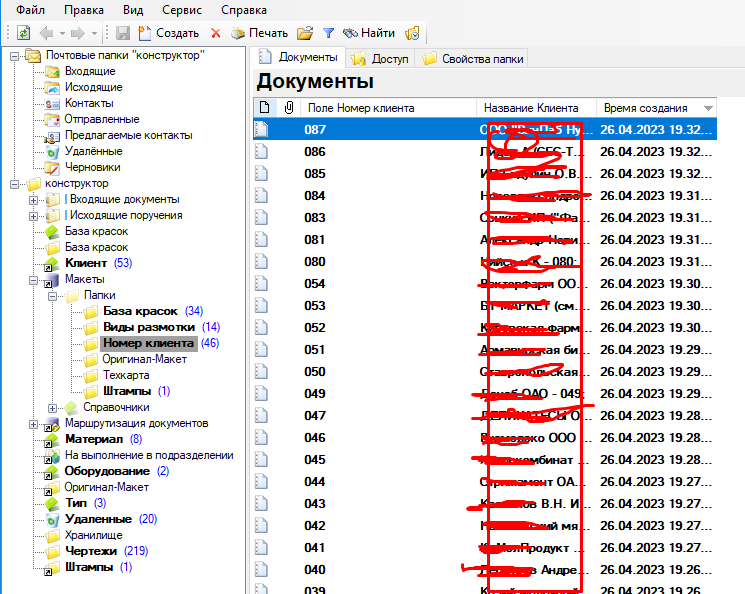
Task: Open the forward arrow history dropdown
Action: pos(94,34)
